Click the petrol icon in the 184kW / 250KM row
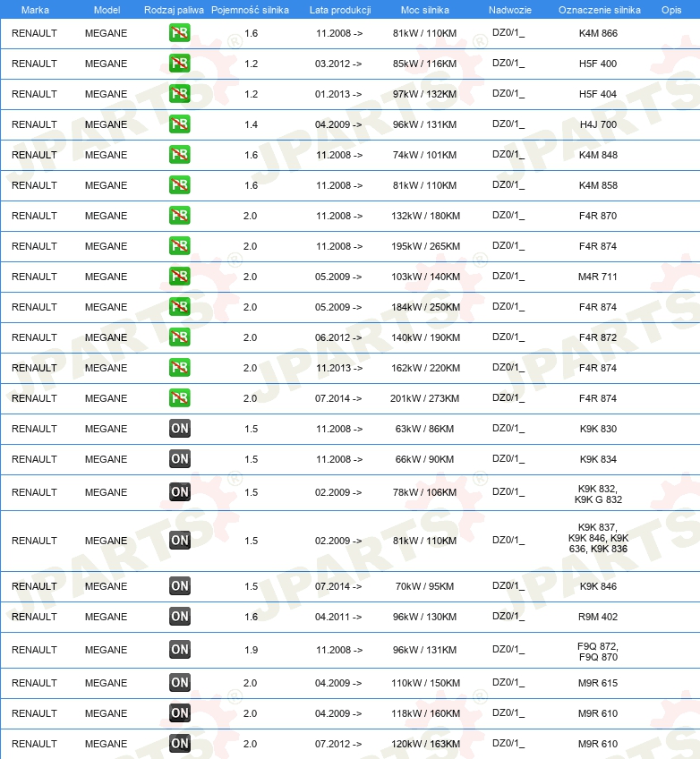The image size is (700, 759). point(180,307)
